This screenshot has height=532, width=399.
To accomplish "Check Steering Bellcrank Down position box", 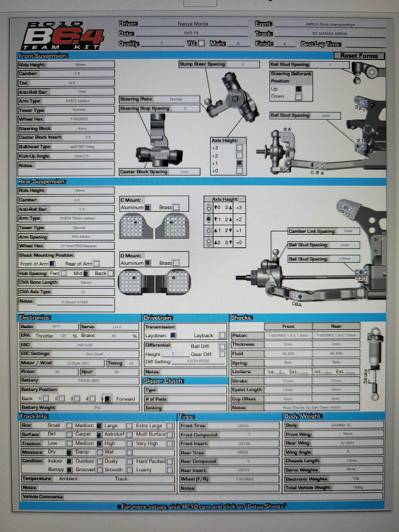I will 299,97.
